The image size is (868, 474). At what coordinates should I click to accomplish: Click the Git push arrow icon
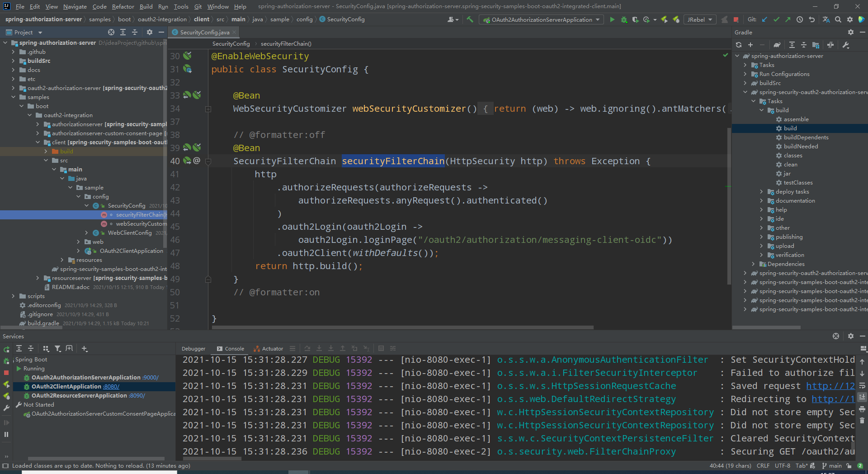pos(788,19)
